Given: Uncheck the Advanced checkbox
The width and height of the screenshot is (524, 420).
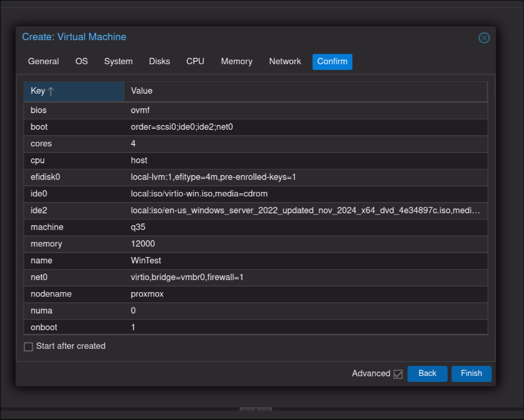Looking at the screenshot, I should [398, 374].
